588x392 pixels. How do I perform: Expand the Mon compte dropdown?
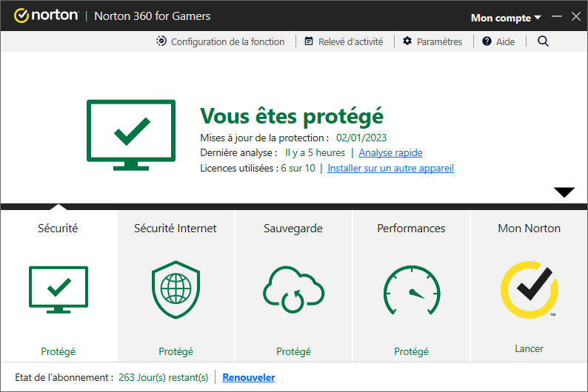506,18
